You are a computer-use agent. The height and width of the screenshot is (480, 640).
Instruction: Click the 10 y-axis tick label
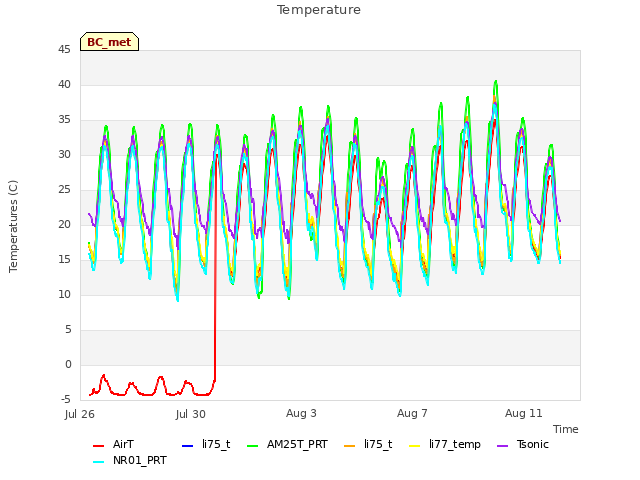(64, 295)
